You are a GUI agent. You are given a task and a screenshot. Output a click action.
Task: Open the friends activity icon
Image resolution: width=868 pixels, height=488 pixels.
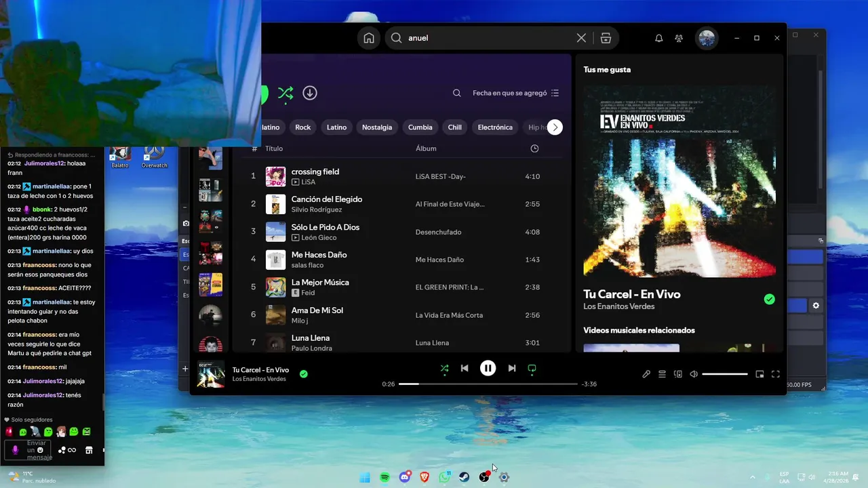(679, 38)
